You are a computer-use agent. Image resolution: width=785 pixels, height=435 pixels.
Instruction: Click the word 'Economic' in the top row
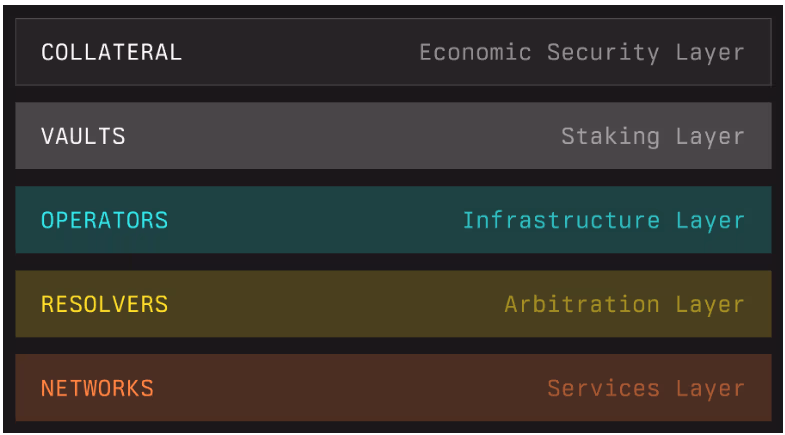click(x=475, y=52)
